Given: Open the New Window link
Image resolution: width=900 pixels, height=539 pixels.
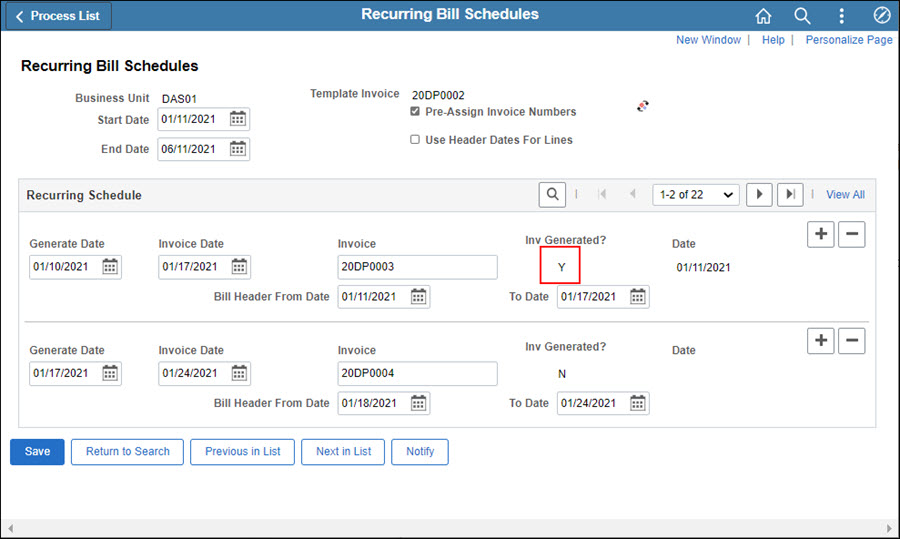Looking at the screenshot, I should (x=708, y=40).
